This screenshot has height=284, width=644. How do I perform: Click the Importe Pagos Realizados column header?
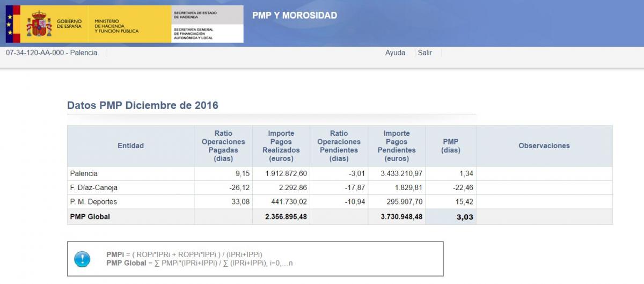pyautogui.click(x=281, y=145)
